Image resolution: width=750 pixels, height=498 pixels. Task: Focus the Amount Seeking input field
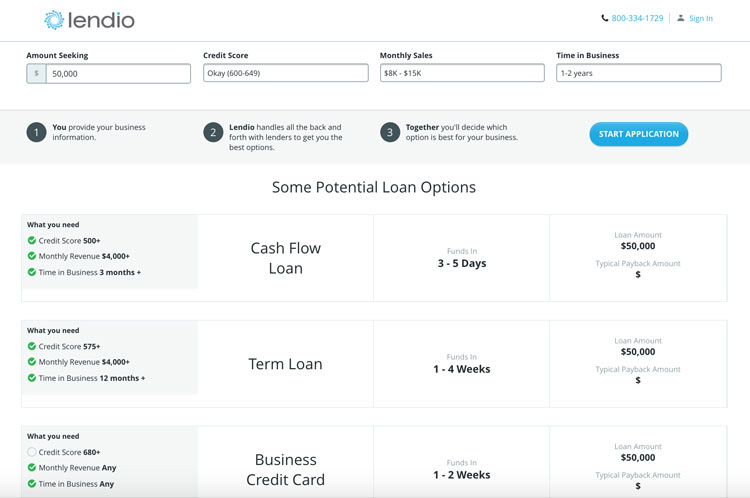coord(118,74)
